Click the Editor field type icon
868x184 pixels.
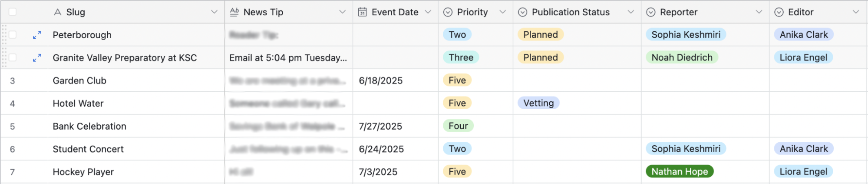tap(779, 12)
